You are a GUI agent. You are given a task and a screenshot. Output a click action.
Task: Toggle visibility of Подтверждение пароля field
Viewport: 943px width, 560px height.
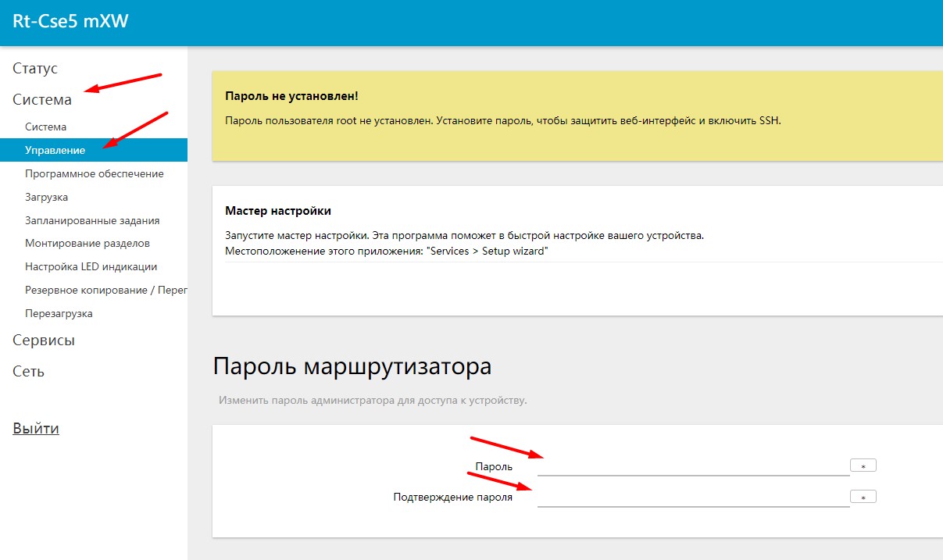[x=863, y=498]
